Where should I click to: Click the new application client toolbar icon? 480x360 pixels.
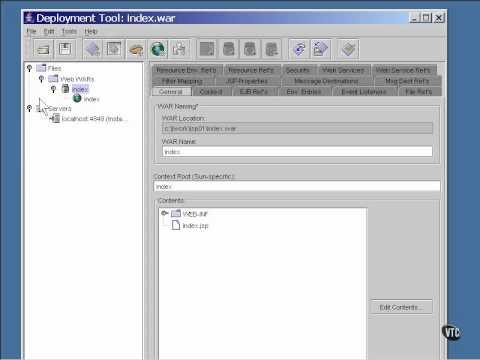coord(114,49)
